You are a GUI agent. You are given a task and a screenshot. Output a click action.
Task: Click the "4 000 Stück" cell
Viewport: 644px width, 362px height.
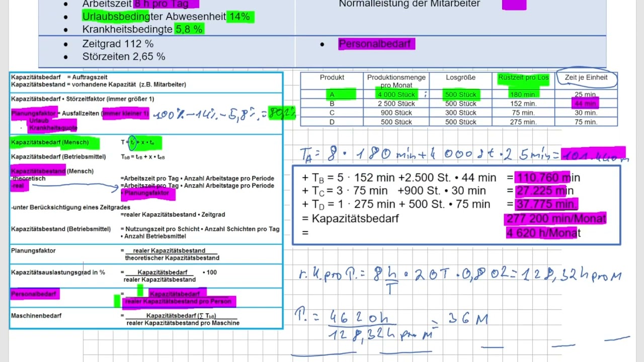(396, 95)
